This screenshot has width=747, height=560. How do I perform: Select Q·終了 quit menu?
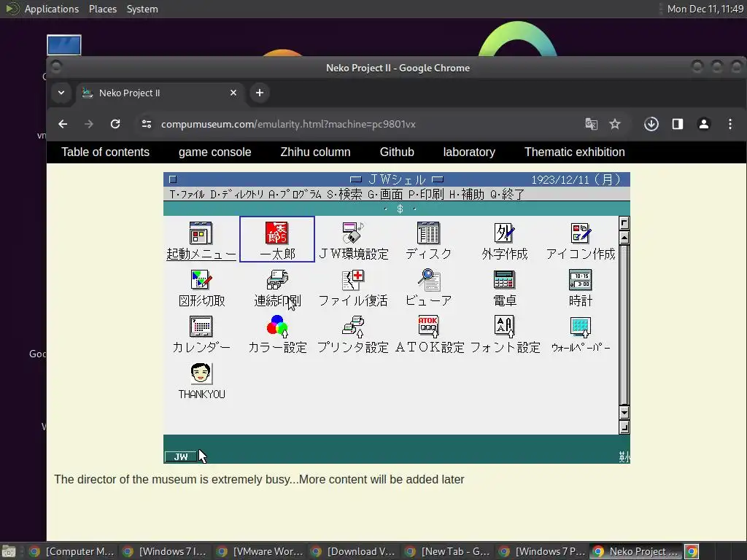(508, 194)
